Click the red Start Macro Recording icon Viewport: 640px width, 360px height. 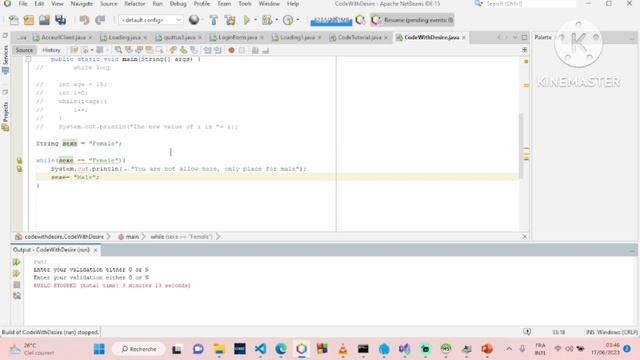click(x=231, y=50)
